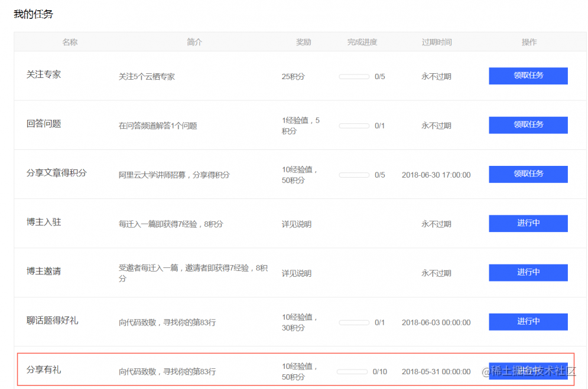Image resolution: width=588 pixels, height=389 pixels.
Task: Click the task name 关注专家
Action: click(x=44, y=74)
